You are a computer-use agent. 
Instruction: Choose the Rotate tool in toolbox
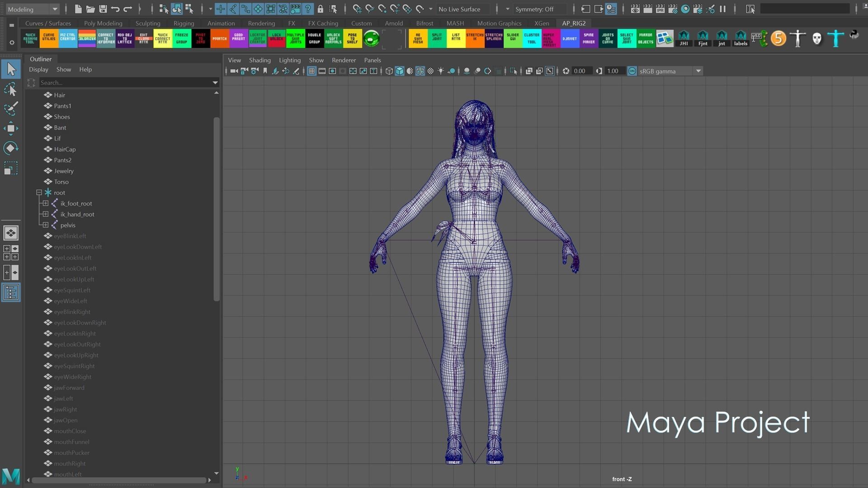click(x=11, y=148)
